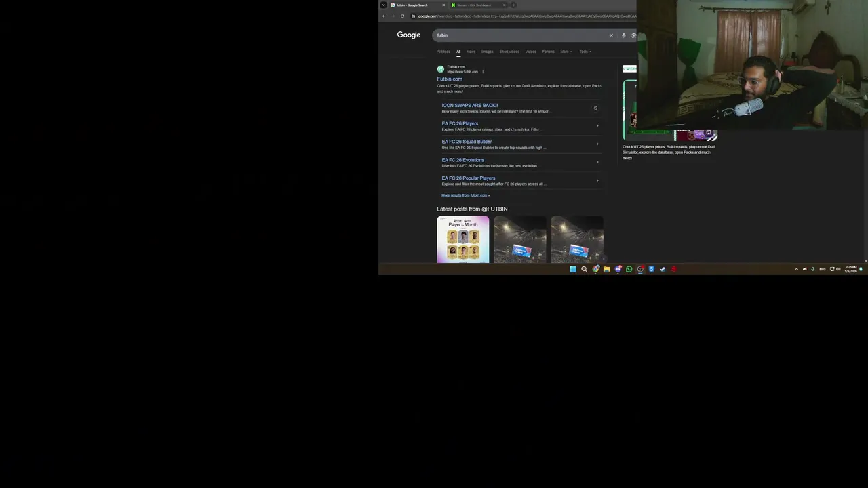
Task: Click Latest posts from @FUTBIN heading
Action: (x=472, y=209)
